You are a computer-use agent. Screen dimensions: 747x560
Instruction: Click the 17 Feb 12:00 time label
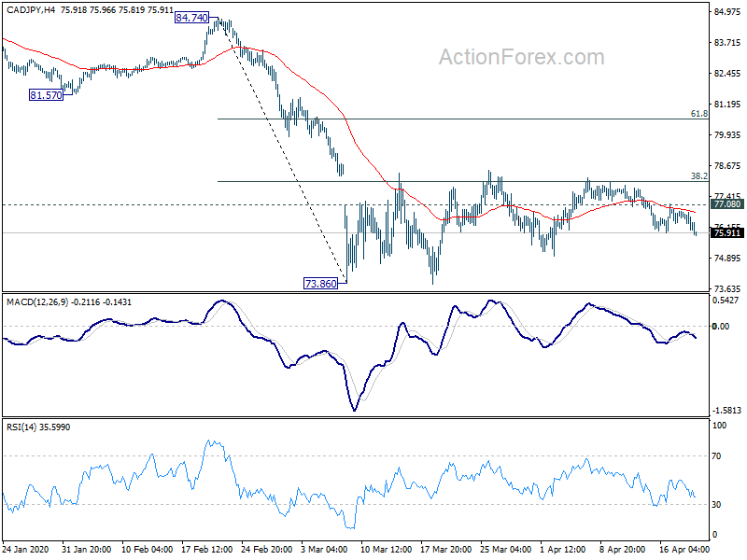click(x=206, y=549)
